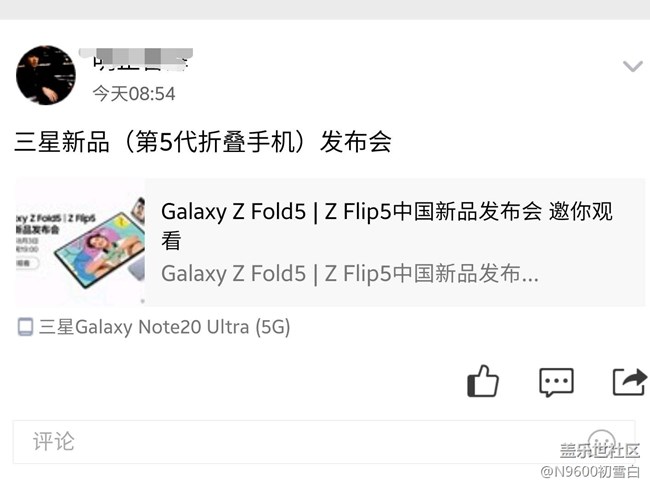Tap the phone device icon
The height and width of the screenshot is (490, 650).
(x=25, y=327)
